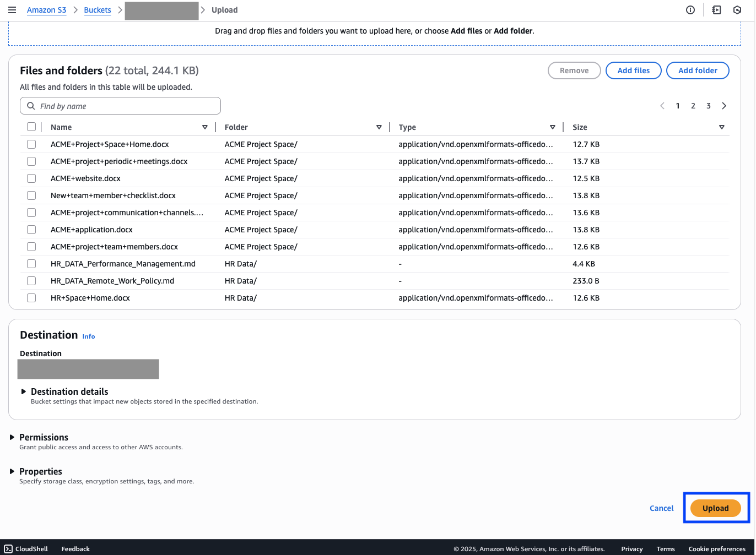Click the circled info icon in top bar
This screenshot has width=756, height=555.
coord(690,10)
